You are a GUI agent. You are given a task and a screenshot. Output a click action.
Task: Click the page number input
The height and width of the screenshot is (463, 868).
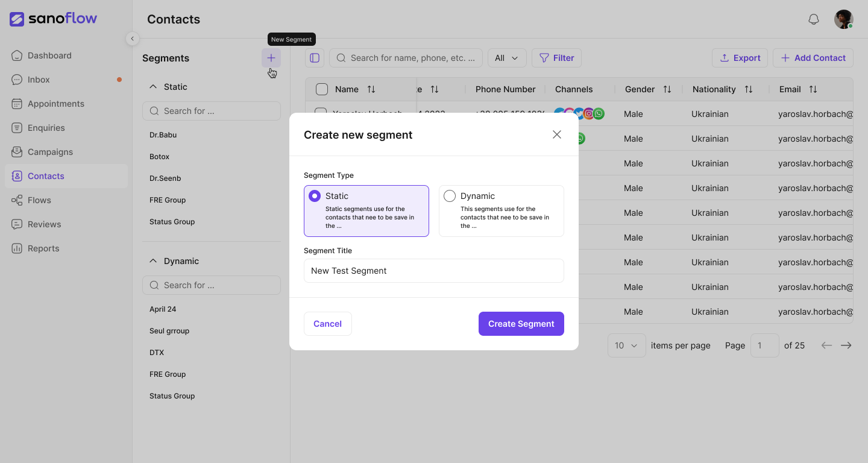coord(765,345)
